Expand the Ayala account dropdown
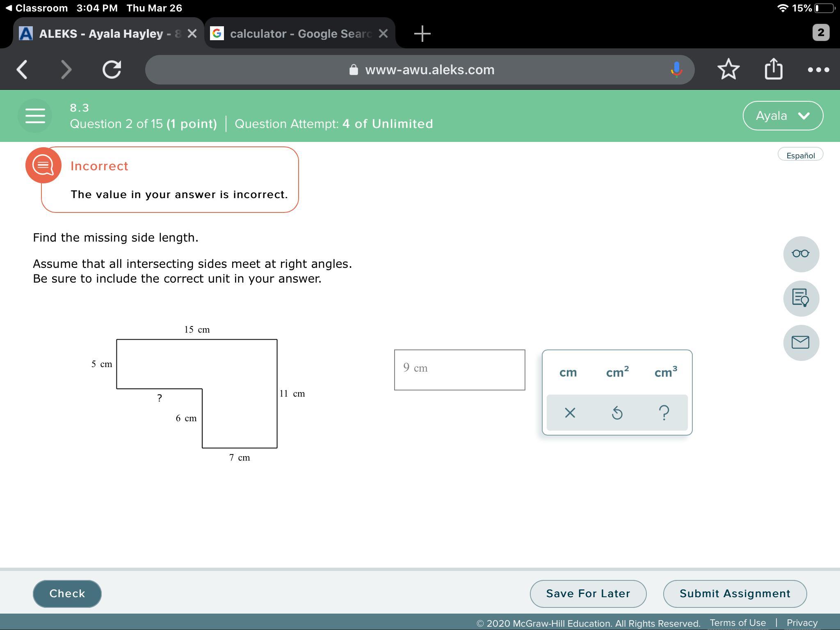This screenshot has height=630, width=840. (783, 116)
